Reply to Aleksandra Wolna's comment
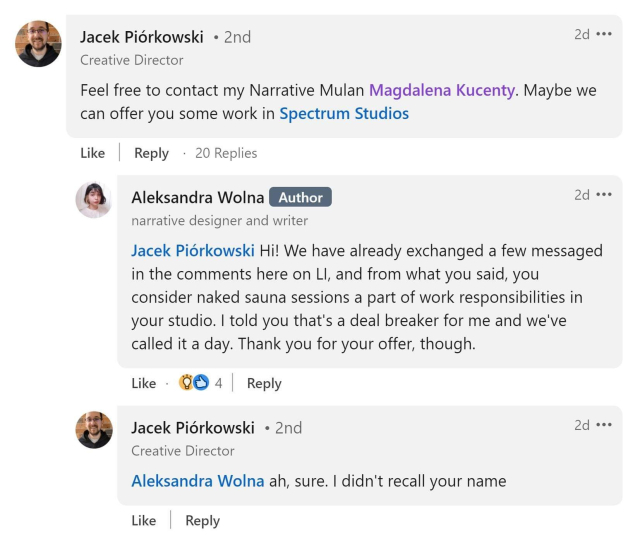Image resolution: width=640 pixels, height=537 pixels. pos(264,383)
